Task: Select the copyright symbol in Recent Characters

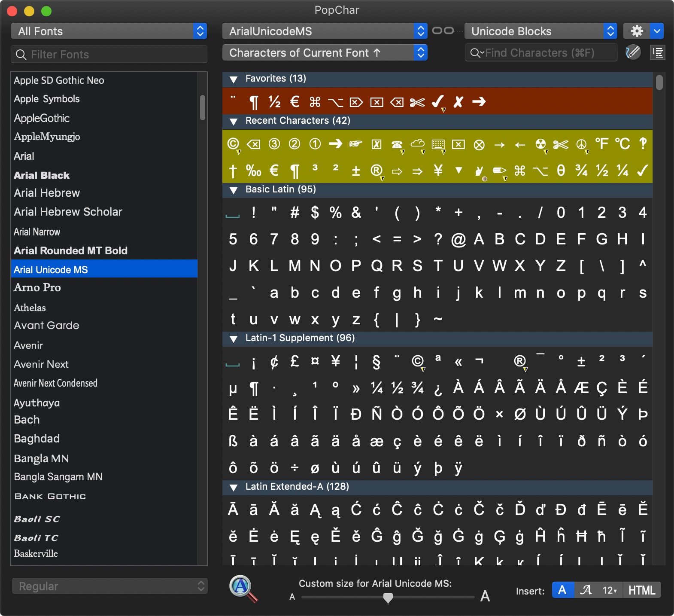Action: coord(233,144)
